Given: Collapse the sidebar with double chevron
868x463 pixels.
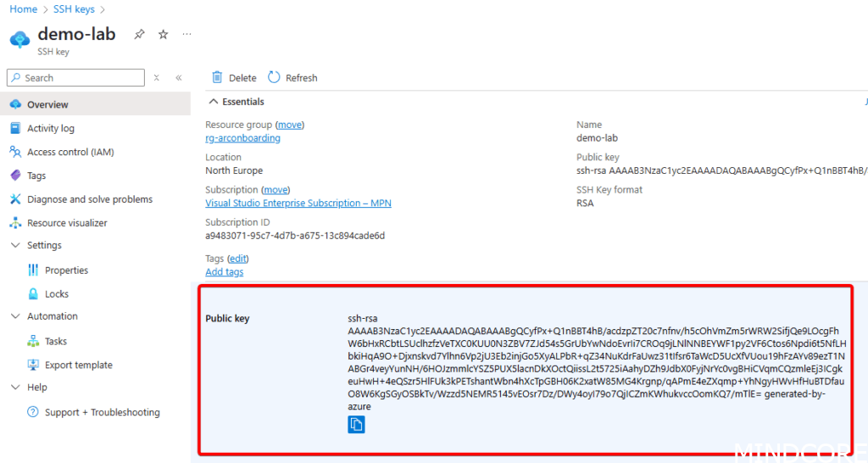Looking at the screenshot, I should tap(179, 77).
